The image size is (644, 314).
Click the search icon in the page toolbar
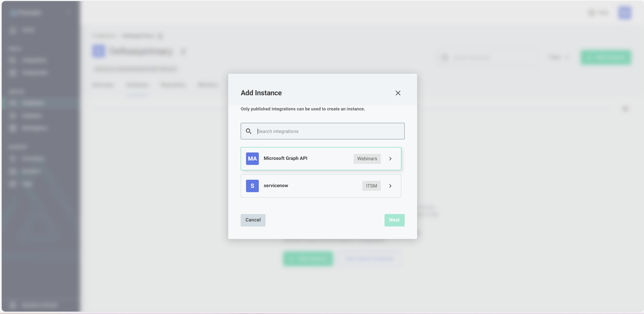(x=444, y=58)
